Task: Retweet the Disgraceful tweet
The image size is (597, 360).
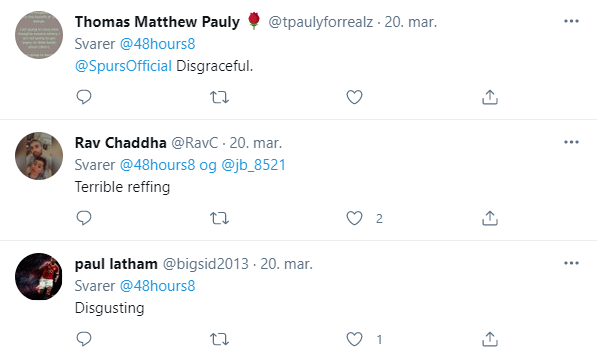Action: click(219, 97)
